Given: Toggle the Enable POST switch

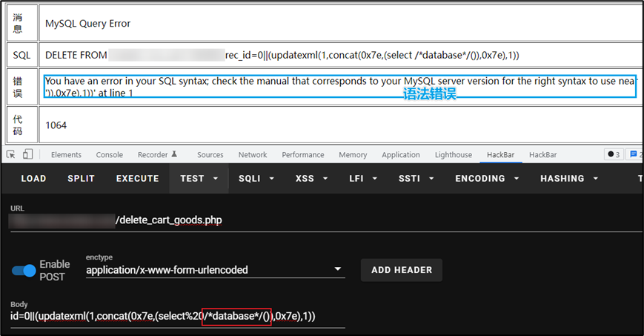Looking at the screenshot, I should (24, 271).
